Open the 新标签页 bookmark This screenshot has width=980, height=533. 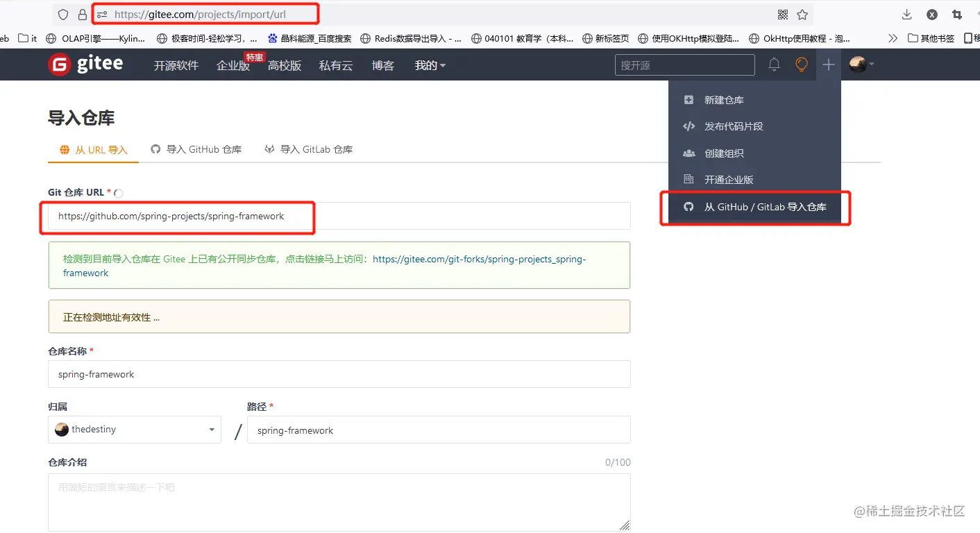[605, 38]
